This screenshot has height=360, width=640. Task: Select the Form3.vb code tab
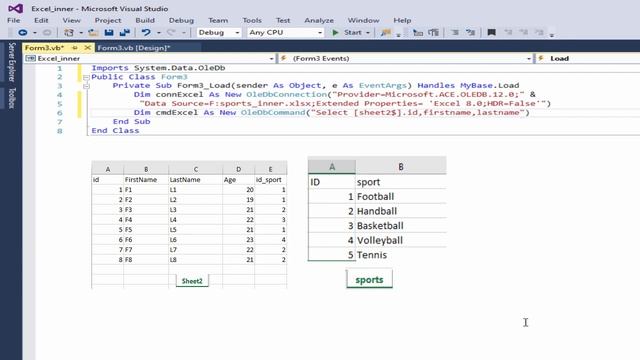44,48
